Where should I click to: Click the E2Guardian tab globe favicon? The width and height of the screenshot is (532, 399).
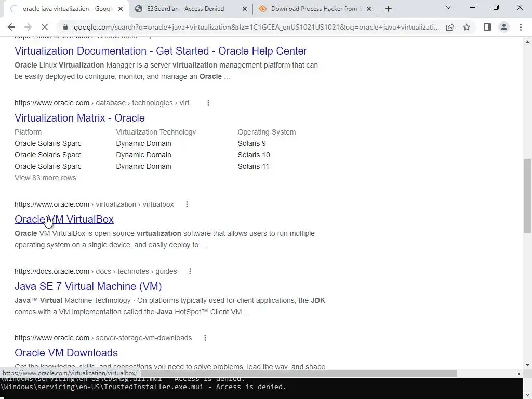(x=138, y=9)
